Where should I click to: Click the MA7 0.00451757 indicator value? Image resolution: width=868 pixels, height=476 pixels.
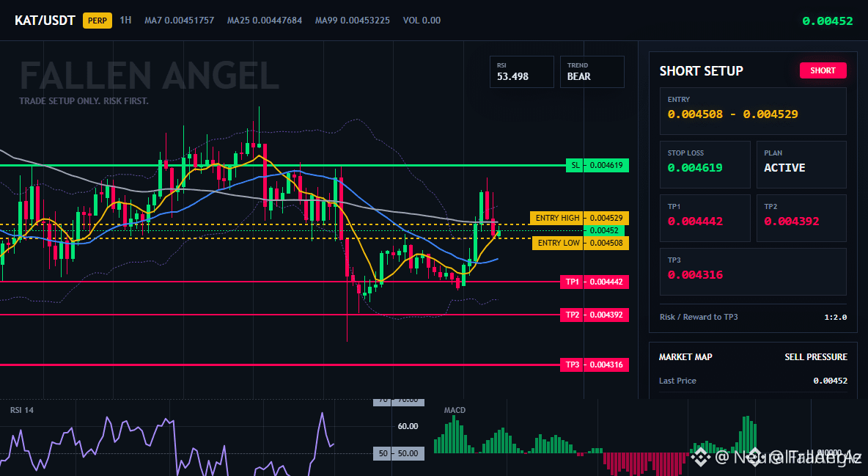(180, 21)
